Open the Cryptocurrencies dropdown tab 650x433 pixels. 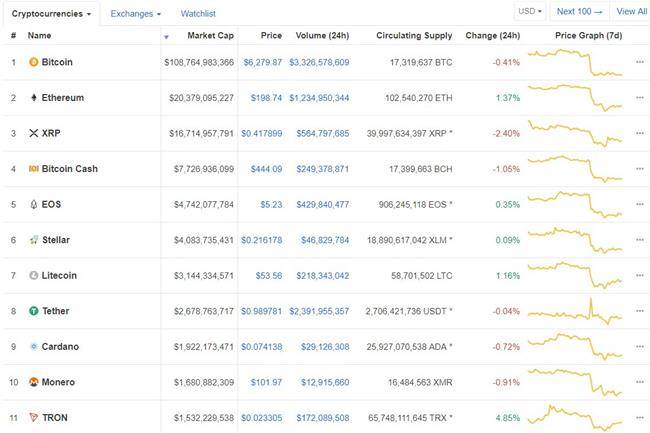[x=51, y=14]
